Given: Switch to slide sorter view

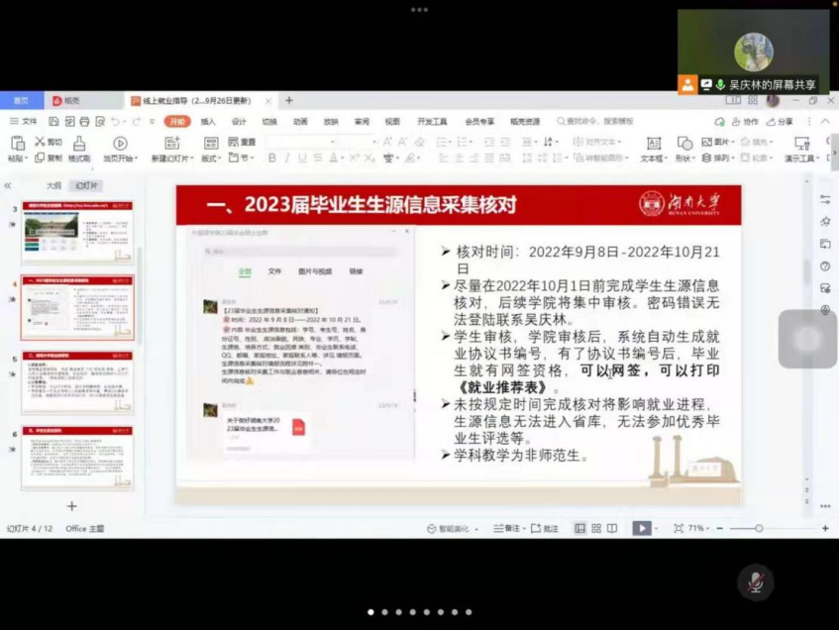Looking at the screenshot, I should click(x=595, y=529).
